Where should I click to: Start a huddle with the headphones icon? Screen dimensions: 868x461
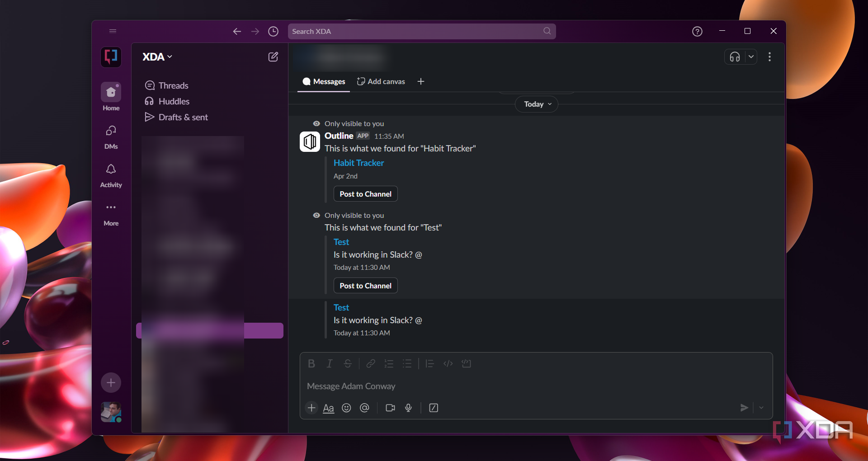[x=735, y=57]
